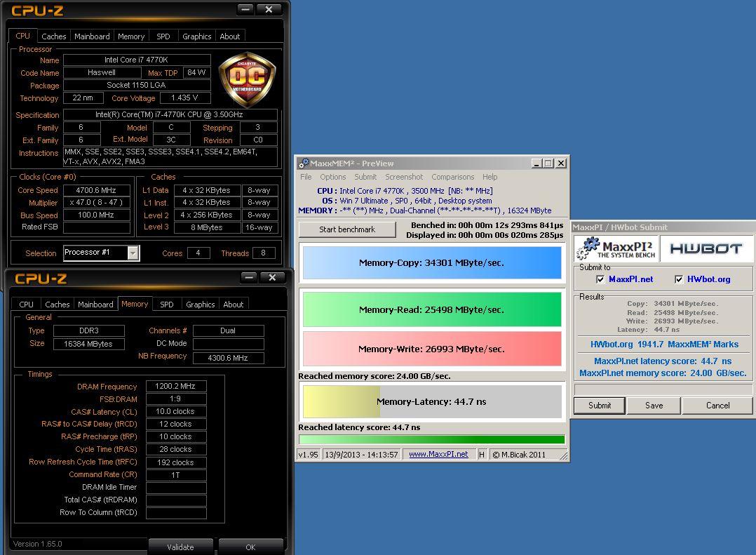Click OK in the lower CPU-Z window
This screenshot has width=756, height=555.
pos(250,547)
